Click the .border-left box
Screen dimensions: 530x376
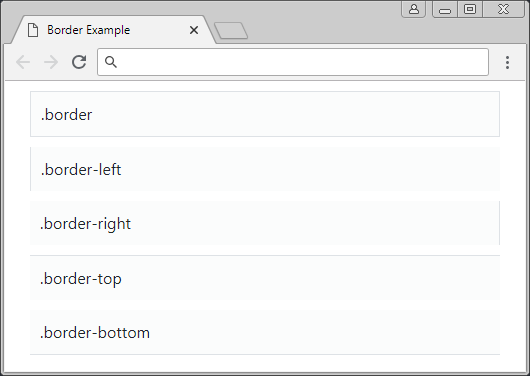pyautogui.click(x=265, y=169)
